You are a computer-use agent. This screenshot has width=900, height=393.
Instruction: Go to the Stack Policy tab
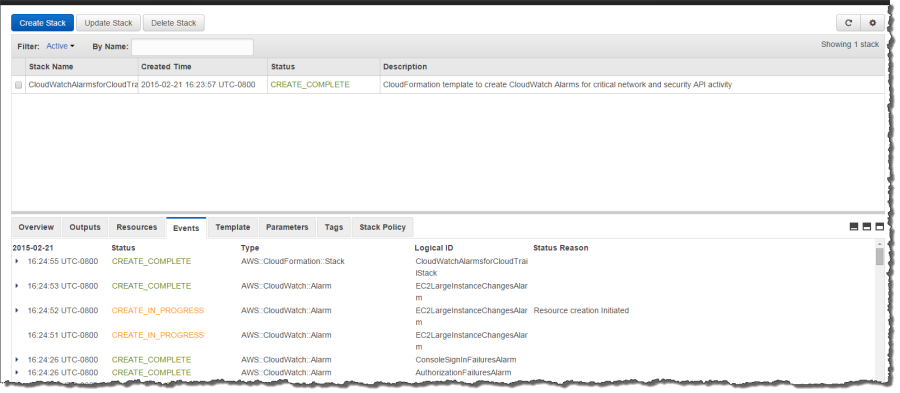pos(382,227)
